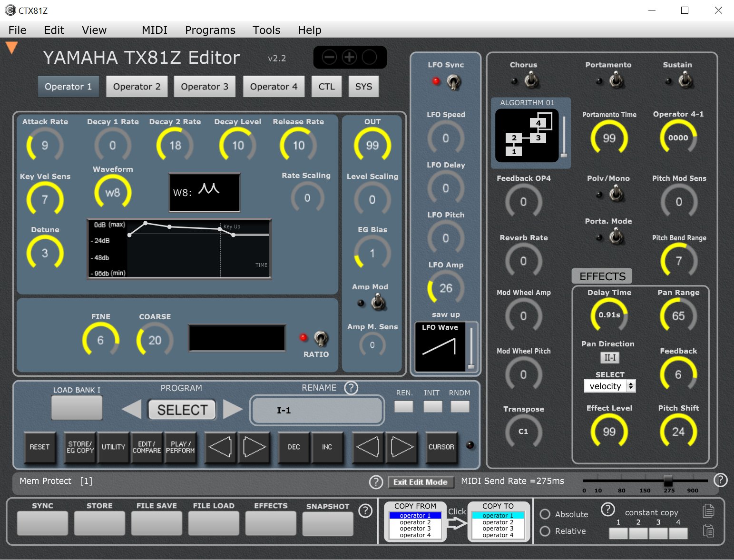Click the program SELECT button
The image size is (734, 560).
click(182, 410)
